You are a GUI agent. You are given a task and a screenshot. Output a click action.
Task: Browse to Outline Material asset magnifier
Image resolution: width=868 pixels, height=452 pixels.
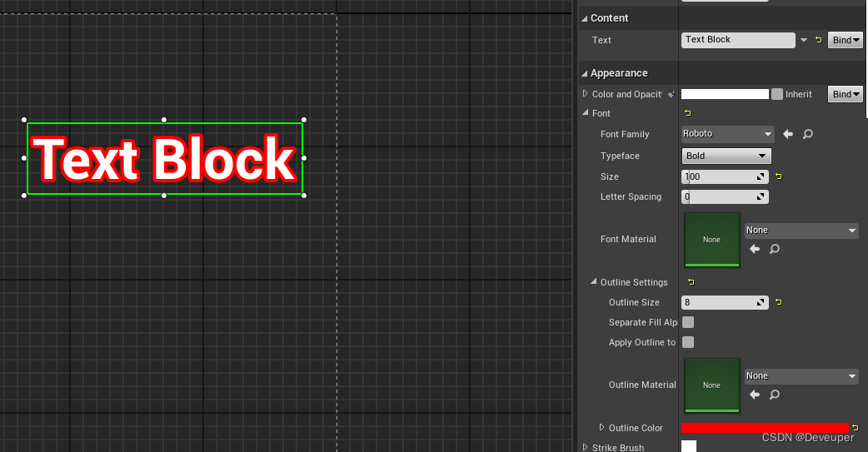coord(775,395)
